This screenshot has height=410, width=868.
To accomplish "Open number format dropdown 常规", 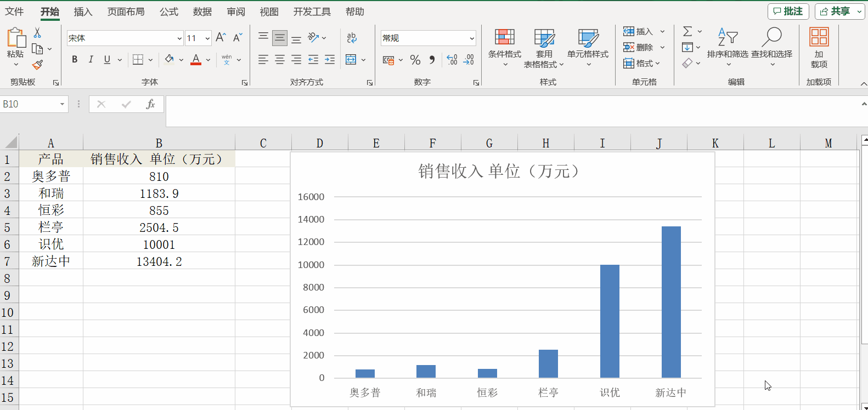I will pos(472,38).
